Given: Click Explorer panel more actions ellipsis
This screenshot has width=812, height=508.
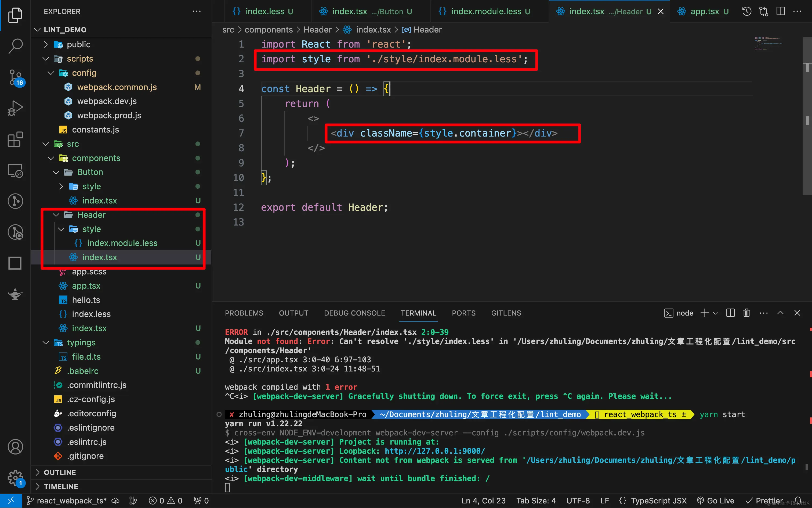Looking at the screenshot, I should pyautogui.click(x=197, y=11).
